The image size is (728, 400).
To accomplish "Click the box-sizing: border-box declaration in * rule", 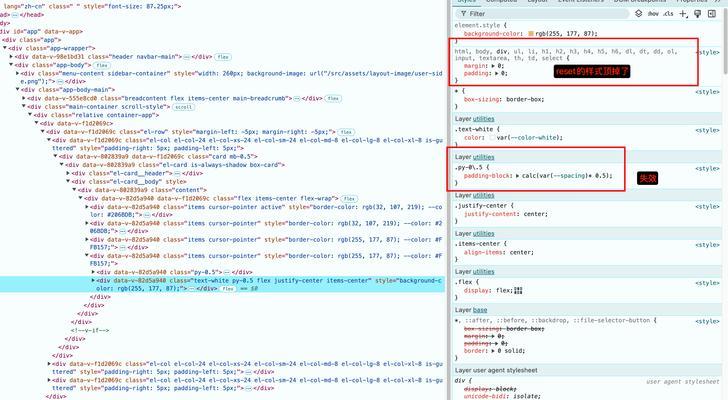I will pos(504,99).
